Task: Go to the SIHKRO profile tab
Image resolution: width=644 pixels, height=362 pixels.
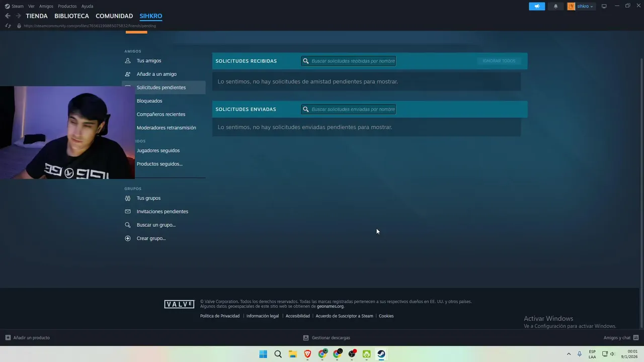Action: [151, 16]
